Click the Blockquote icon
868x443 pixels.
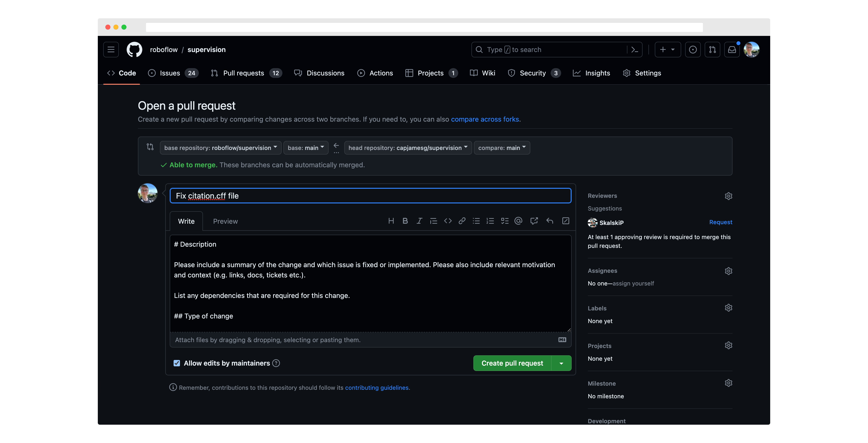(433, 221)
